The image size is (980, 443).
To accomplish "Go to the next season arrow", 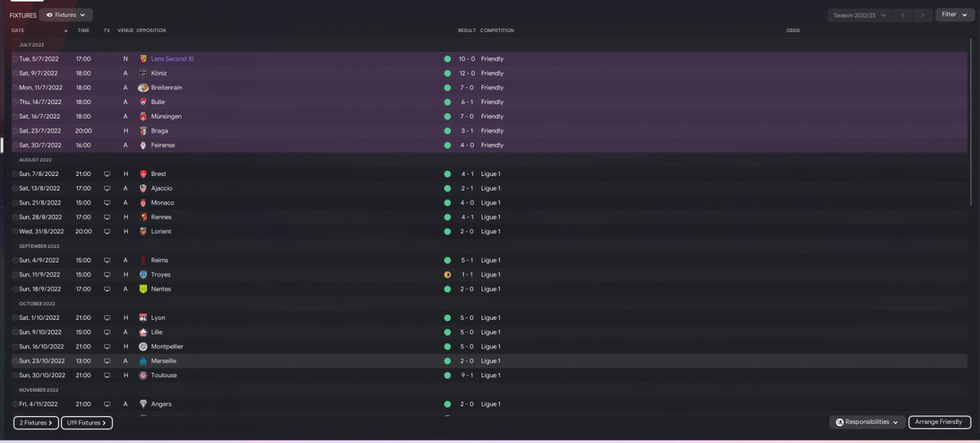I will pyautogui.click(x=924, y=15).
